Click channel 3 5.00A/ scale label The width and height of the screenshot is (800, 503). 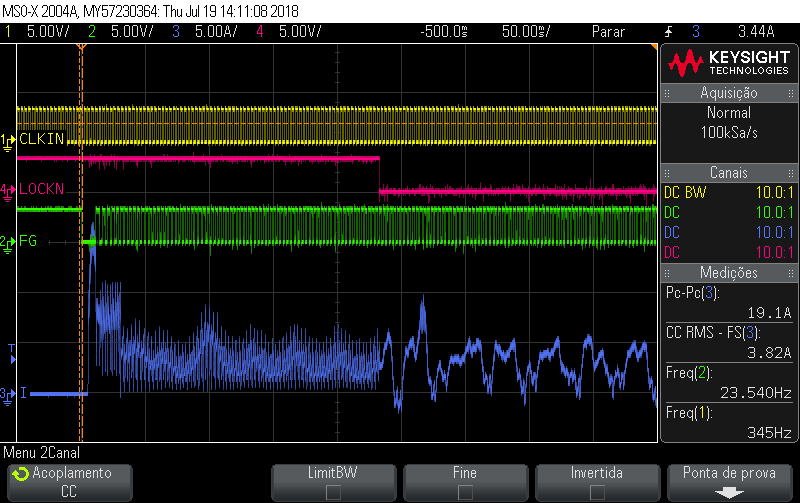click(x=216, y=32)
